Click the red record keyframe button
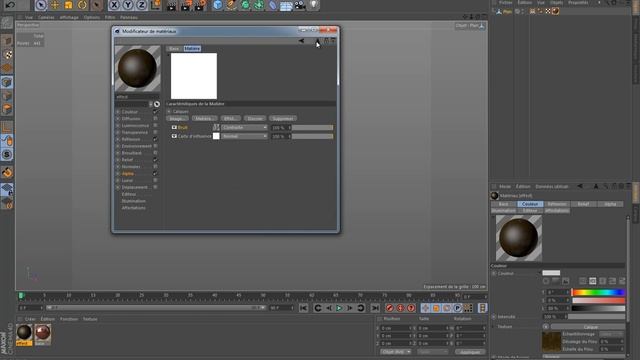The image size is (640, 360). coord(389,308)
